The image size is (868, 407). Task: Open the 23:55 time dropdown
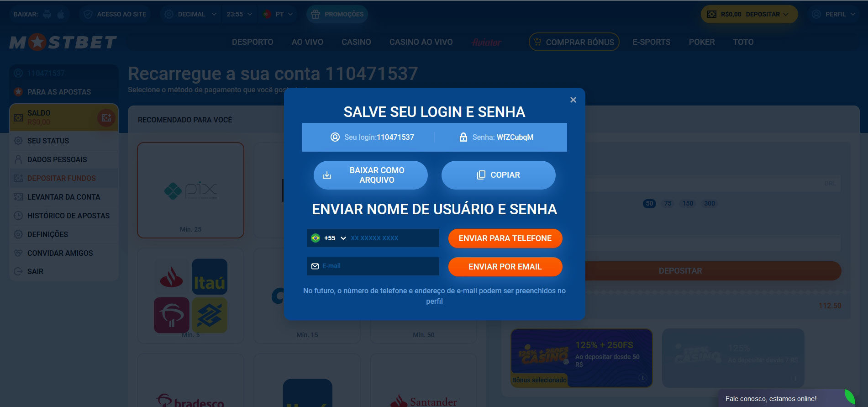click(x=239, y=14)
